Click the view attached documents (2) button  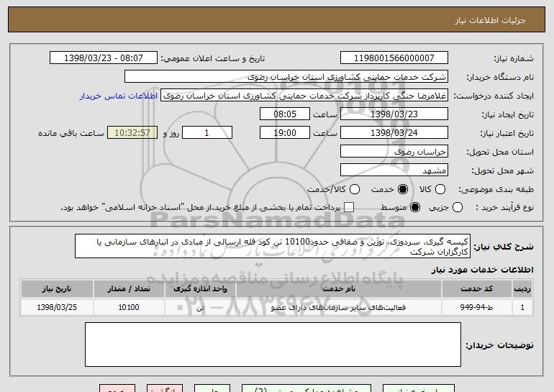306,388
